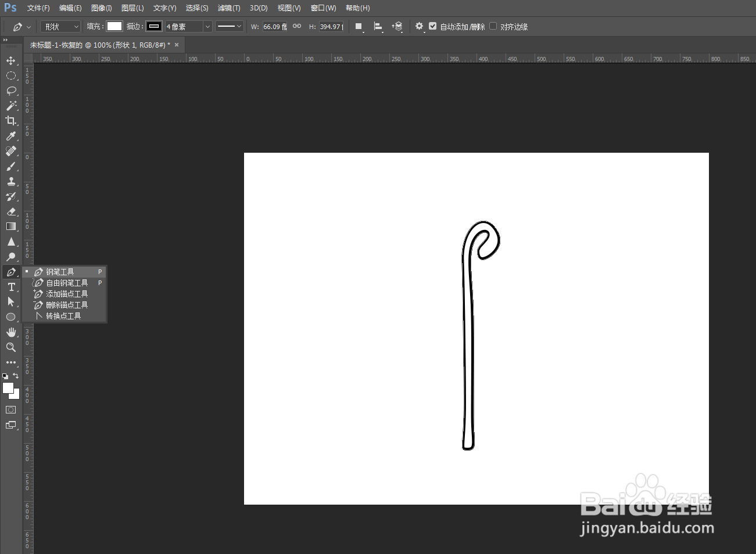This screenshot has height=554, width=756.
Task: Click the Pen tool in the toolbar
Action: [10, 272]
